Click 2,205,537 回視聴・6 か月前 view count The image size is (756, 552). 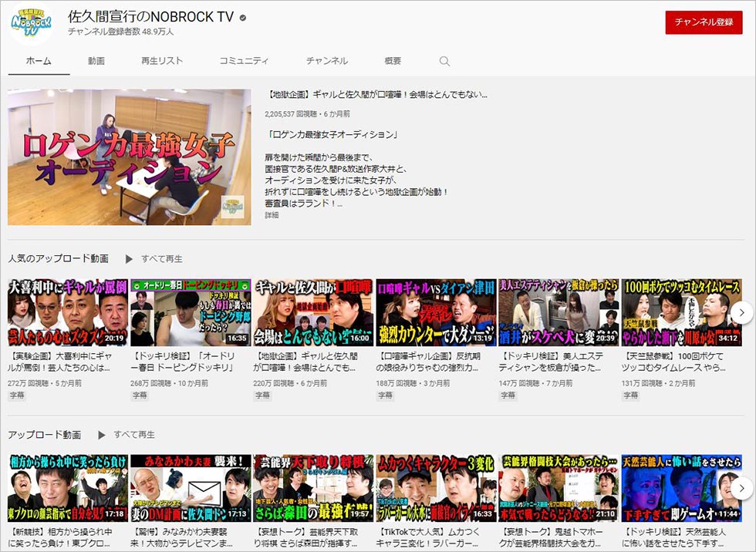click(x=308, y=114)
